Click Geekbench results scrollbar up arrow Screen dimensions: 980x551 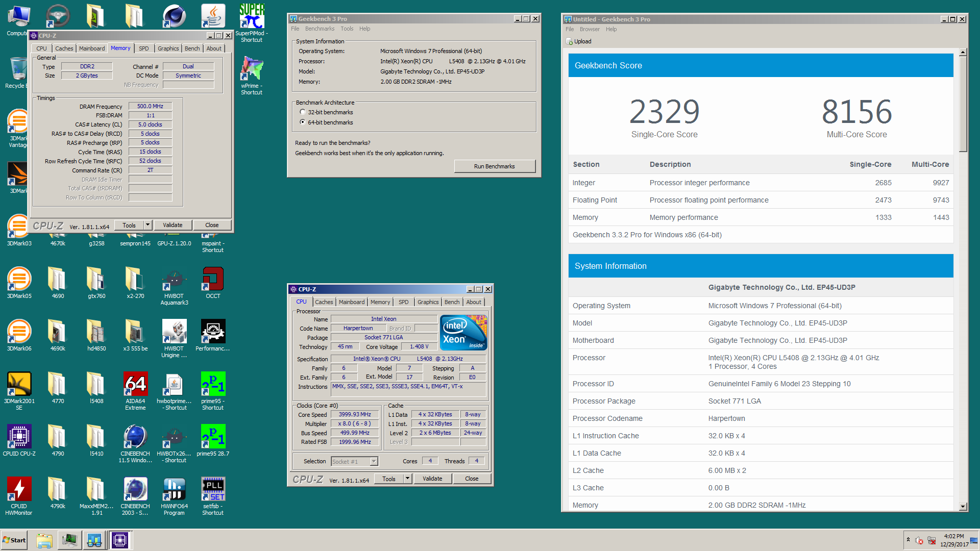963,52
